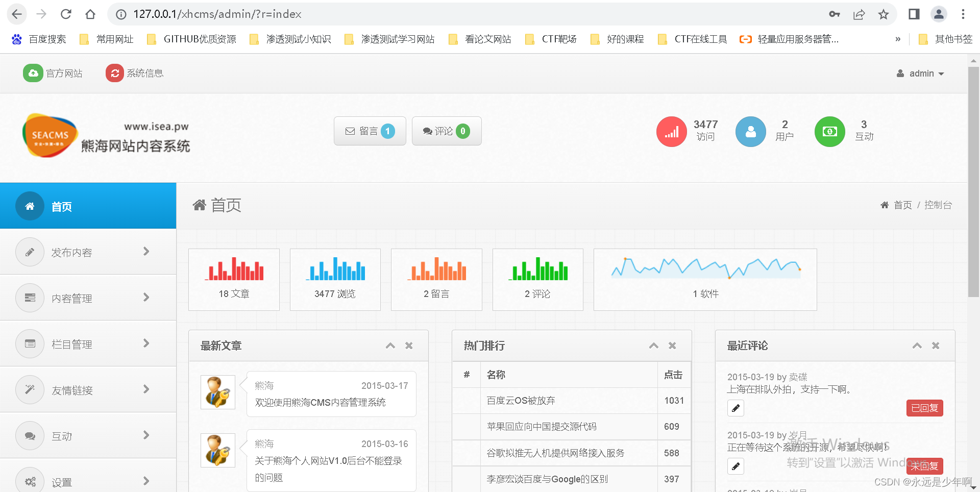Go back to the previous browser page
Screen dimensions: 980x492
[17, 14]
